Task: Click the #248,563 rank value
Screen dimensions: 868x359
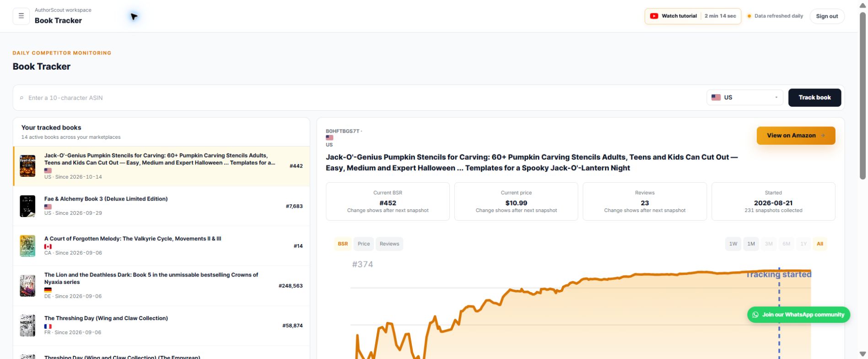Action: [291, 286]
